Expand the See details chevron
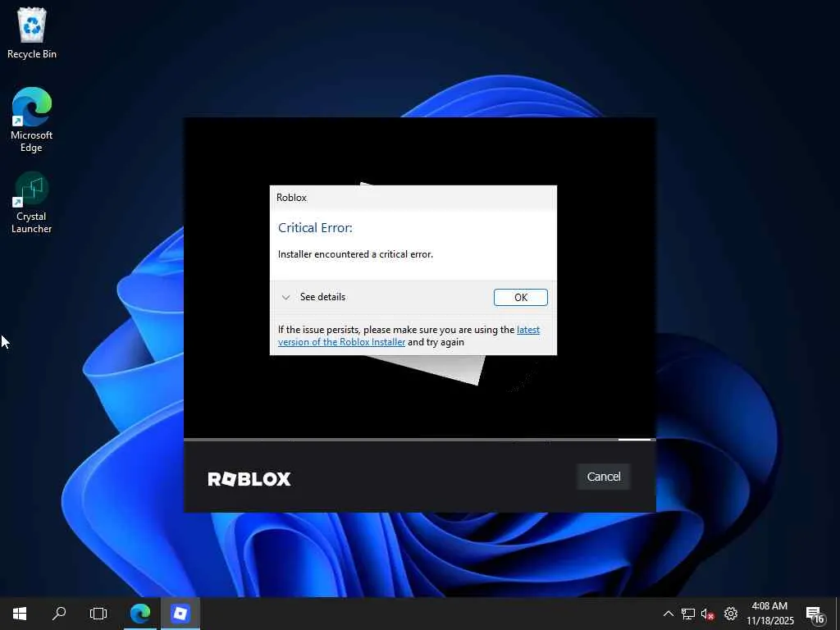This screenshot has width=840, height=630. [x=286, y=297]
